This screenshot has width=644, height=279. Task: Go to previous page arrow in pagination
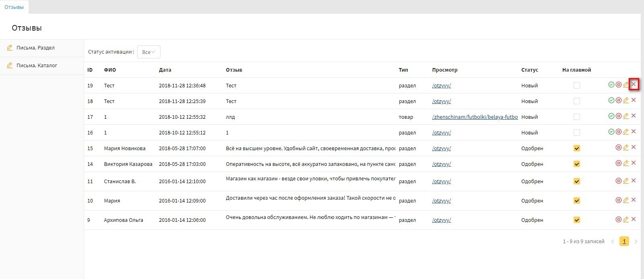pos(613,242)
